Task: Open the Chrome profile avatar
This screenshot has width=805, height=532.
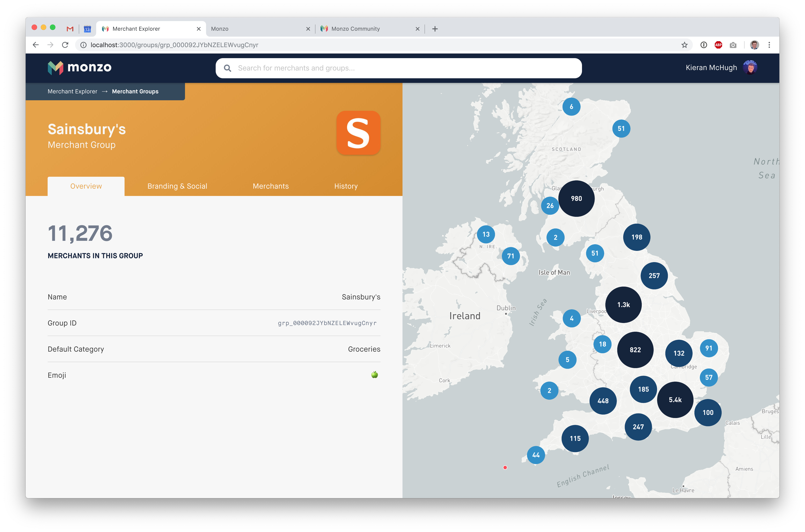Action: coord(754,45)
